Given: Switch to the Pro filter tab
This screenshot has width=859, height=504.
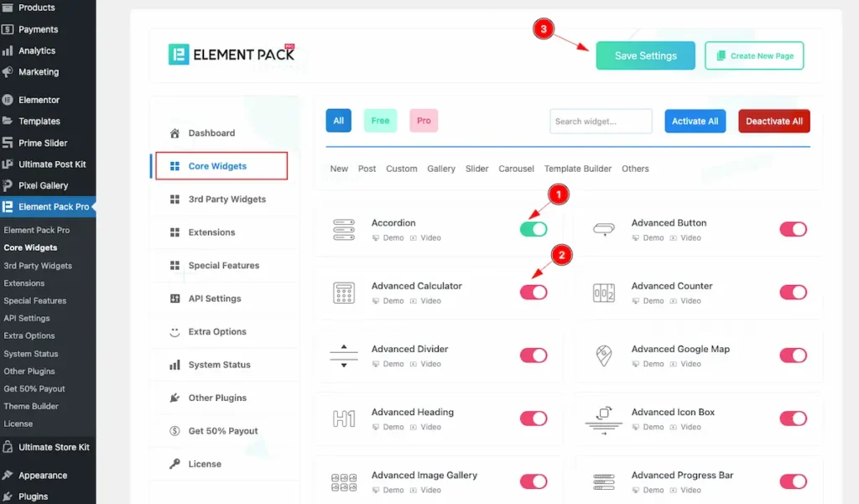Looking at the screenshot, I should (x=424, y=121).
